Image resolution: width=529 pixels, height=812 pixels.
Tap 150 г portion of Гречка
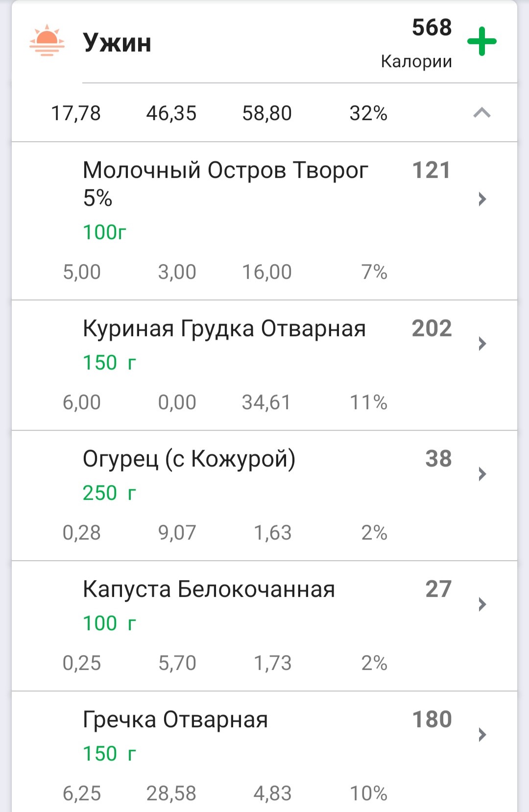pos(109,754)
